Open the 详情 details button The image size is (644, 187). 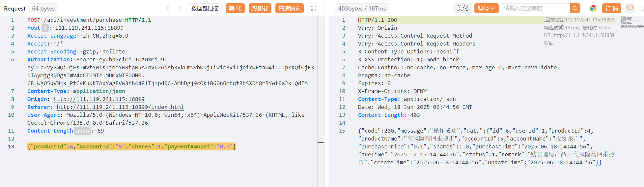611,8
